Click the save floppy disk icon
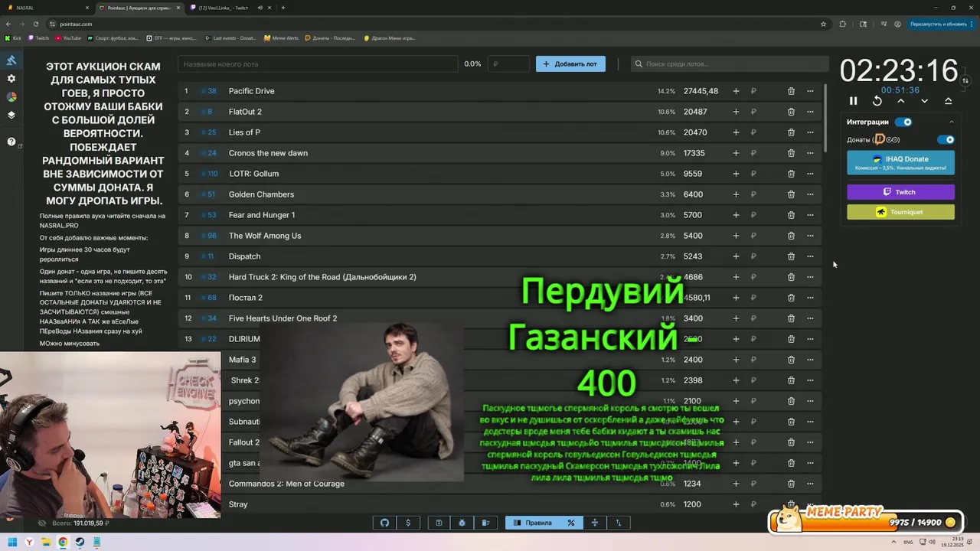 point(439,523)
